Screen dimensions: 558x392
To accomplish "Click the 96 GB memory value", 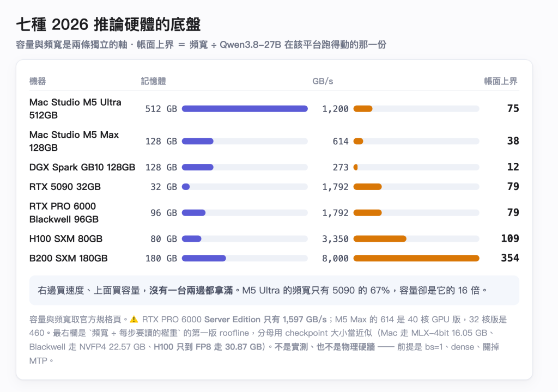I will 163,213.
